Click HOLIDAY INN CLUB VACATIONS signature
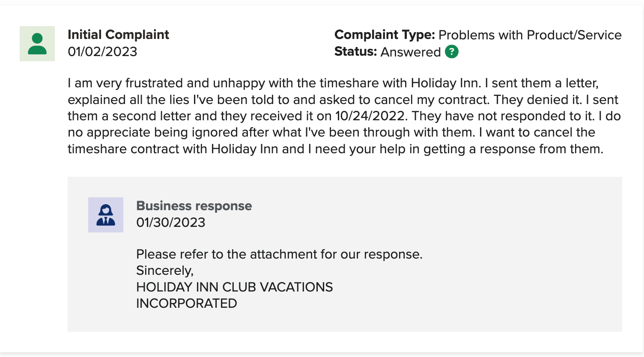This screenshot has width=644, height=357. (234, 287)
